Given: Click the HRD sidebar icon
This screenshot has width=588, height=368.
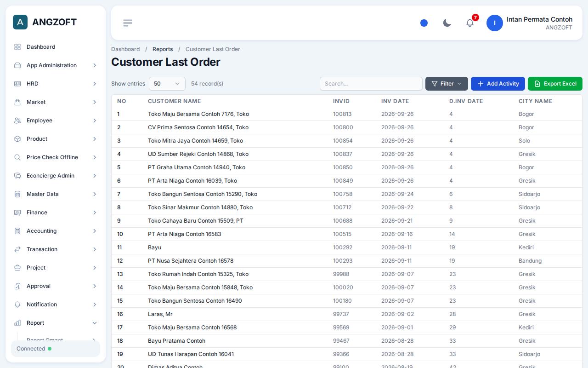Looking at the screenshot, I should click(x=17, y=84).
